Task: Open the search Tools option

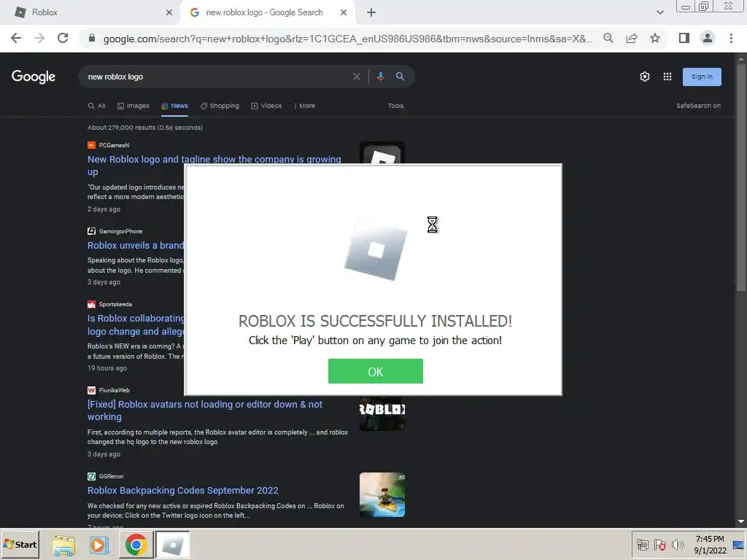Action: click(x=395, y=106)
